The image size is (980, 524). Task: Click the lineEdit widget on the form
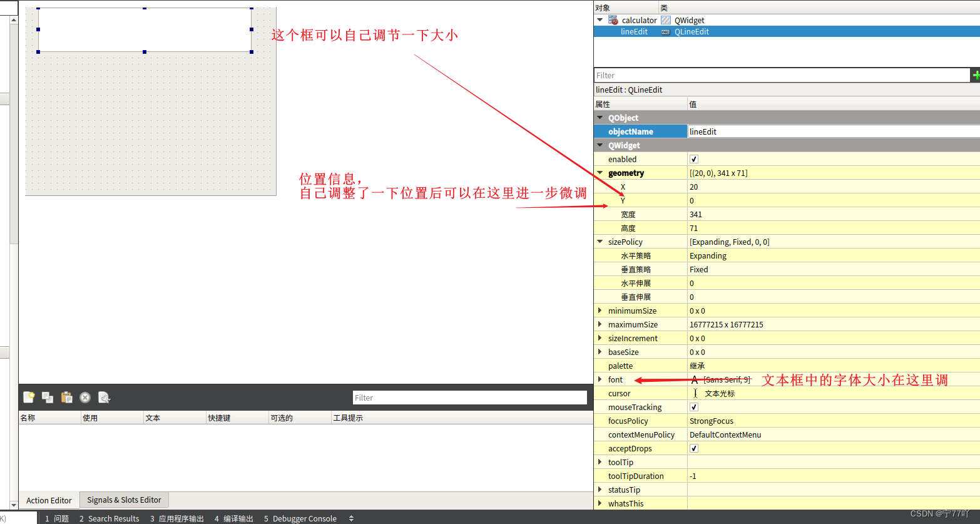tap(145, 30)
